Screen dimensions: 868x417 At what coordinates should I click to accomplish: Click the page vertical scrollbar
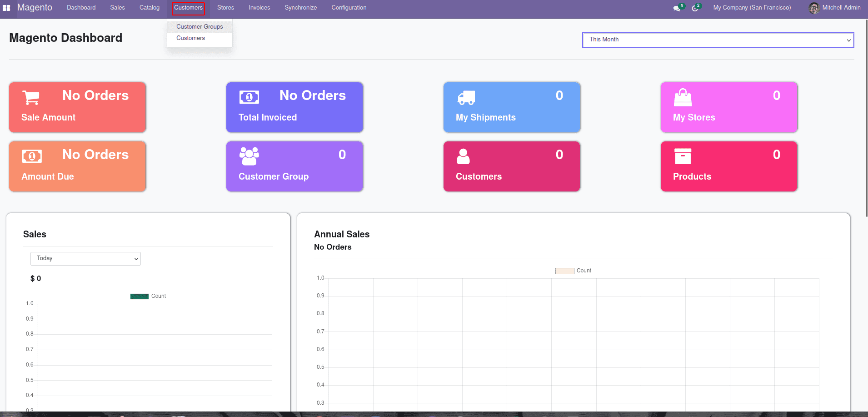click(x=867, y=118)
